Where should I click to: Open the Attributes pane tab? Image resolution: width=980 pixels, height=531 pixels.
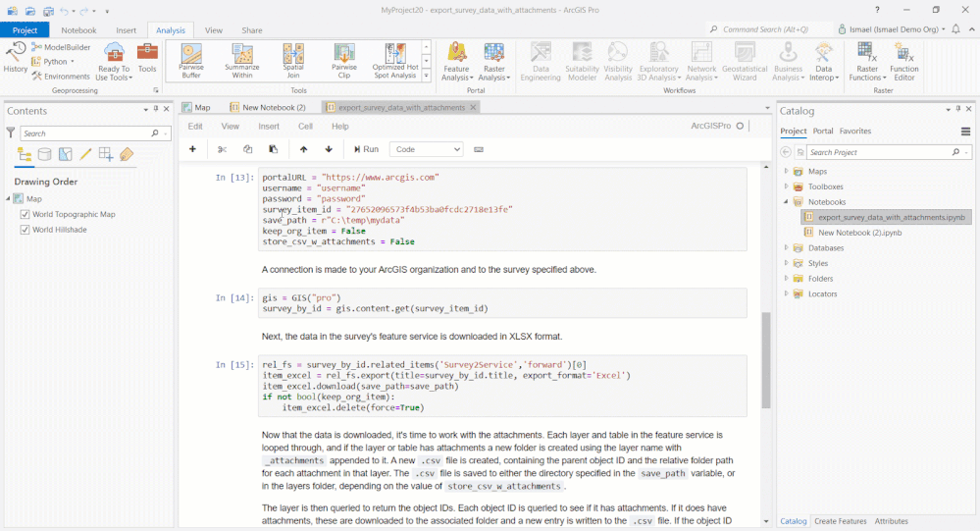pyautogui.click(x=892, y=521)
